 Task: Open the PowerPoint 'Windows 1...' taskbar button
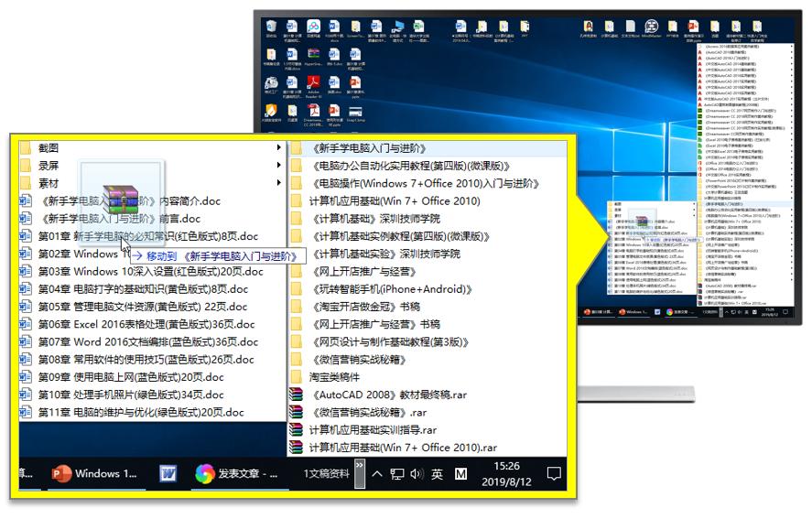(95, 473)
